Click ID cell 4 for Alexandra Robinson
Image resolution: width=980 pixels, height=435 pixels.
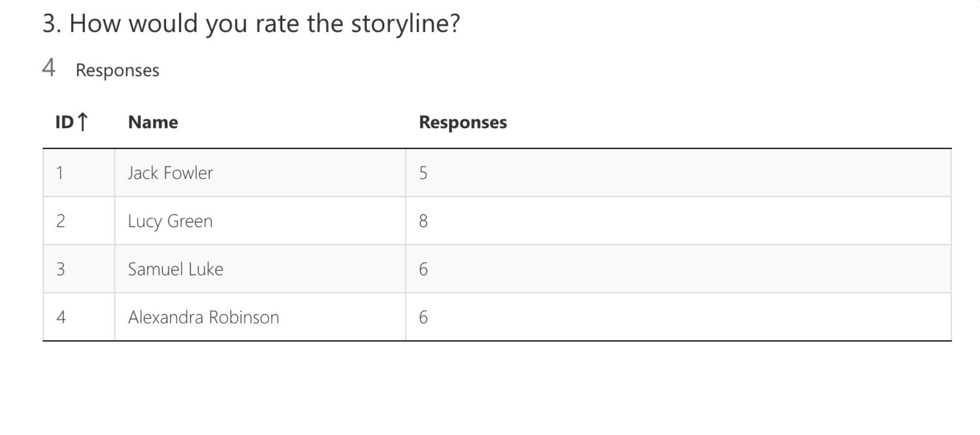click(x=61, y=317)
